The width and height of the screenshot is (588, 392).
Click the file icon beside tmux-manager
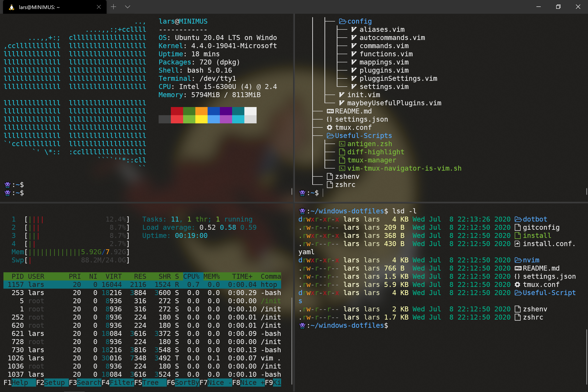(x=342, y=160)
